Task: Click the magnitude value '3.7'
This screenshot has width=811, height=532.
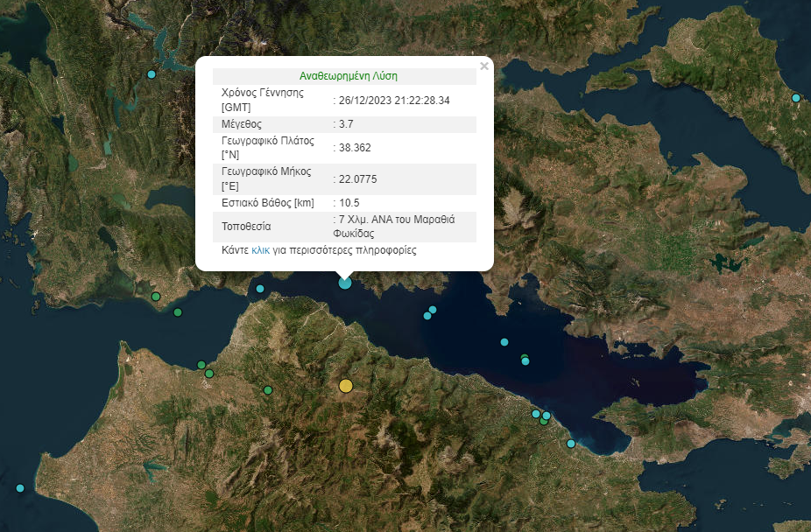Action: coord(346,124)
